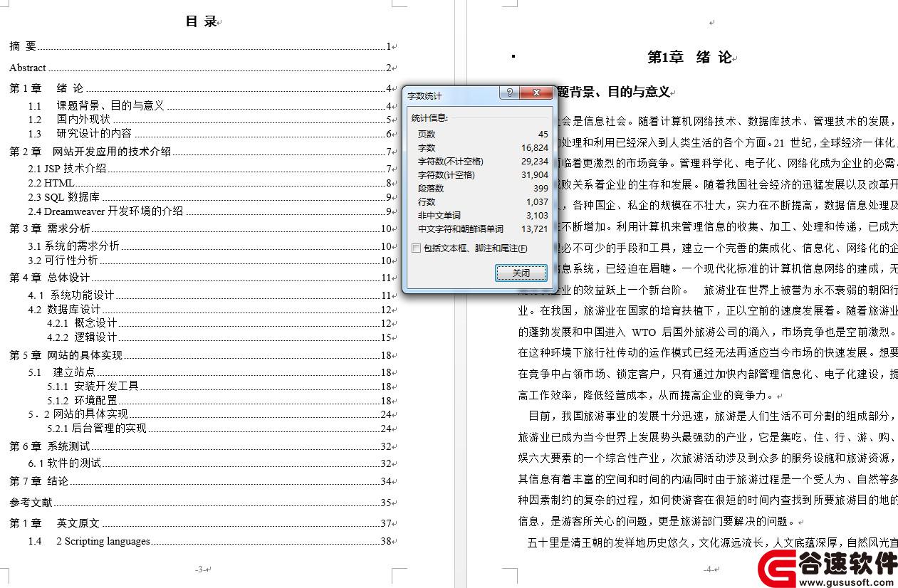Click the 中文字符和朝鲜语单词 value 13,721

point(535,229)
